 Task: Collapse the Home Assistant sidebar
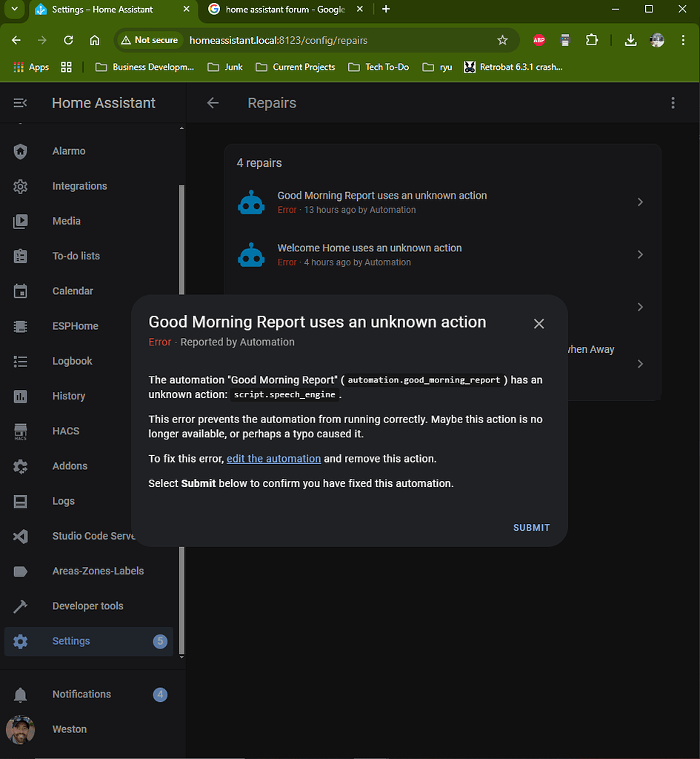click(x=20, y=103)
